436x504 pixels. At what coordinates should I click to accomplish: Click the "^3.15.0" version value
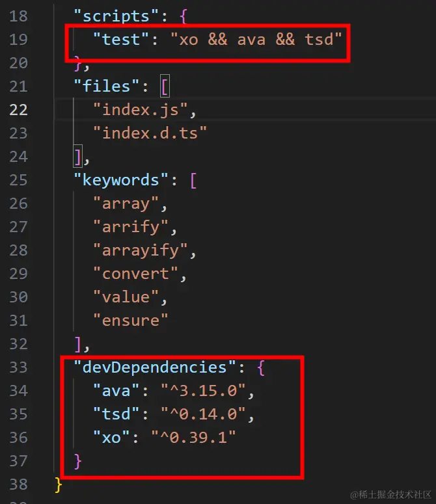point(203,391)
